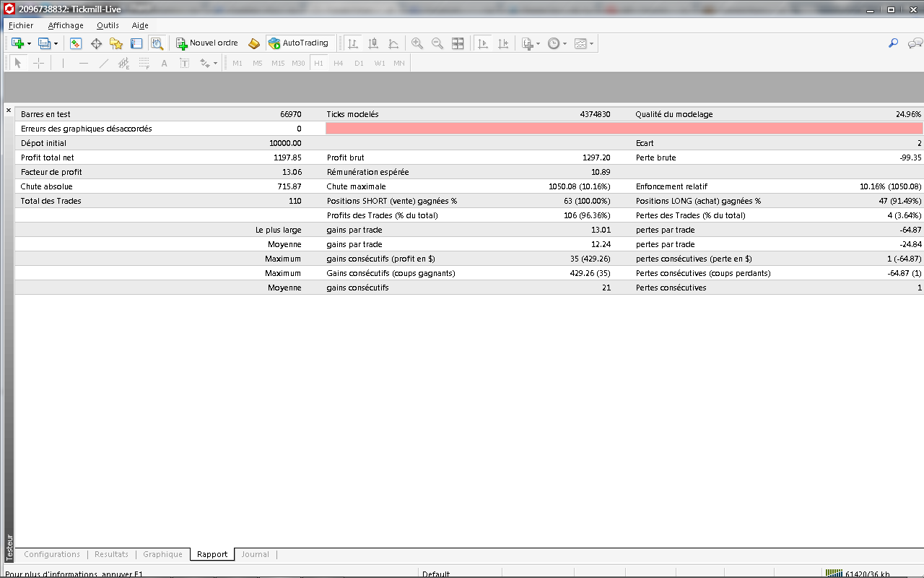This screenshot has height=578, width=924.
Task: Switch to the Journal tab
Action: click(255, 554)
